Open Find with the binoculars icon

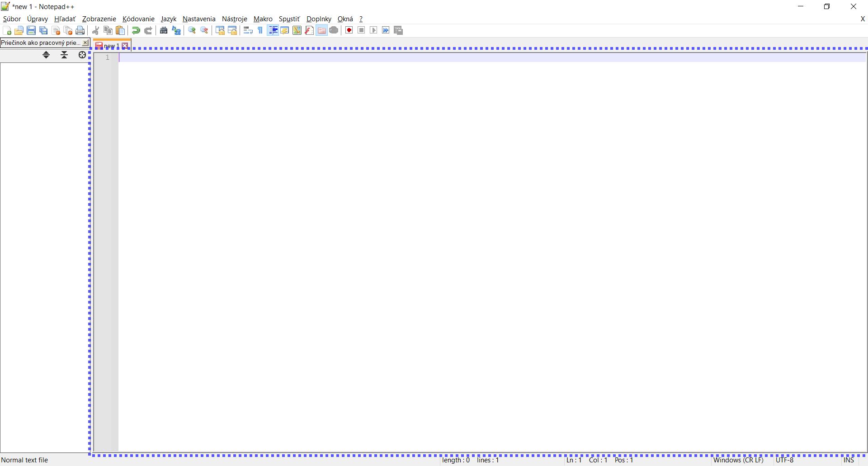coord(164,30)
